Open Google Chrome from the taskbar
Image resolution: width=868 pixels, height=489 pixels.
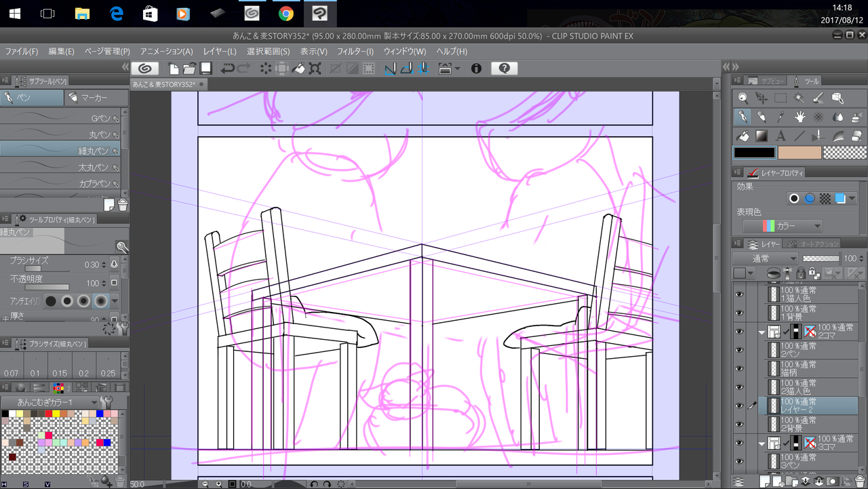[x=285, y=14]
